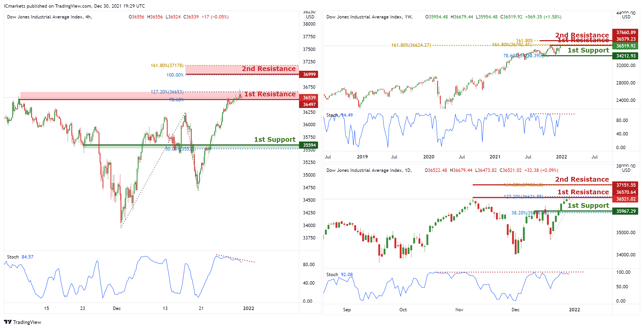This screenshot has height=329, width=644.
Task: Select the 36497 price label on 4h chart
Action: coord(309,105)
